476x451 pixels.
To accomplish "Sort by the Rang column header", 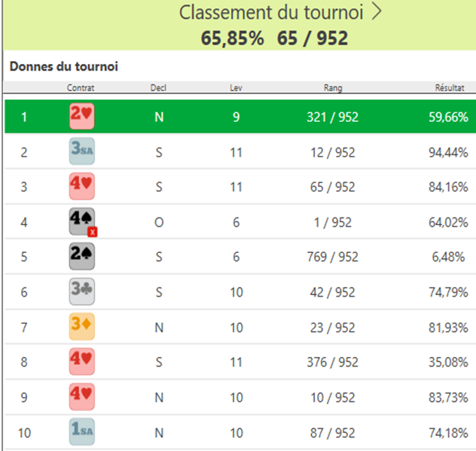I will 333,87.
